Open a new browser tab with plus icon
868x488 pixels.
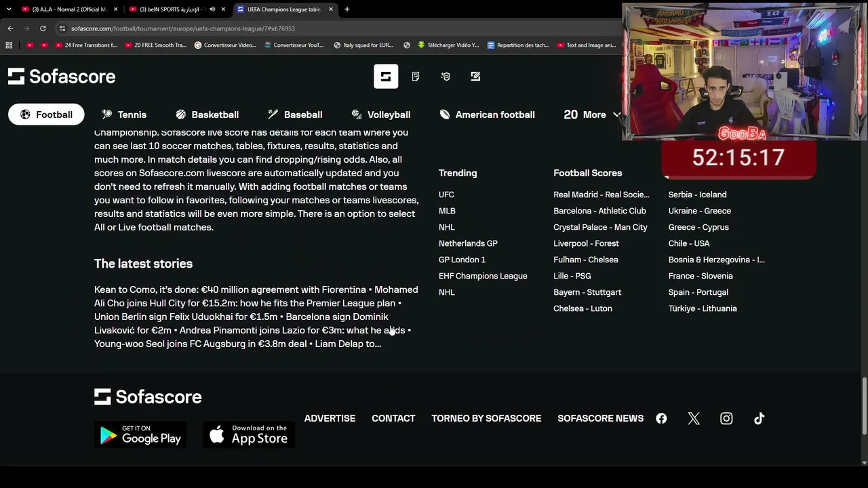coord(347,9)
